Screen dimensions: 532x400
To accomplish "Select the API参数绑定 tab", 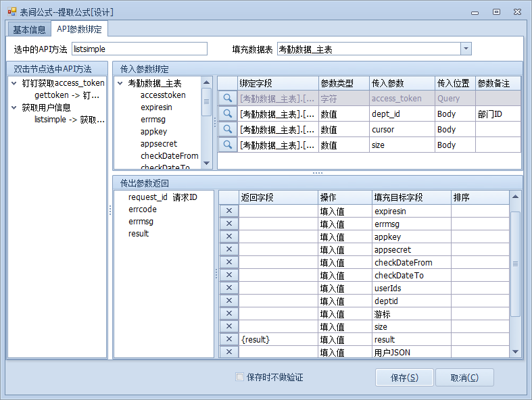I will point(79,29).
